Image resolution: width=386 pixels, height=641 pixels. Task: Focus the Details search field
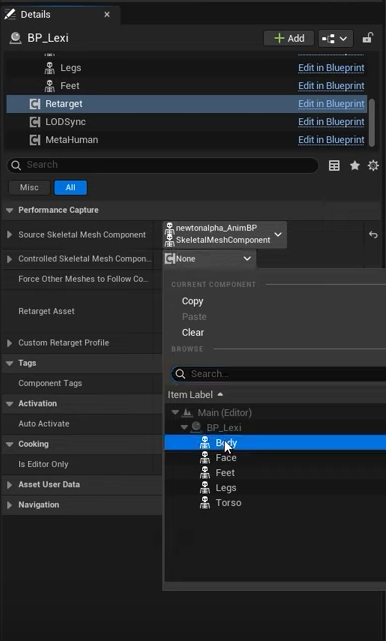coord(163,165)
